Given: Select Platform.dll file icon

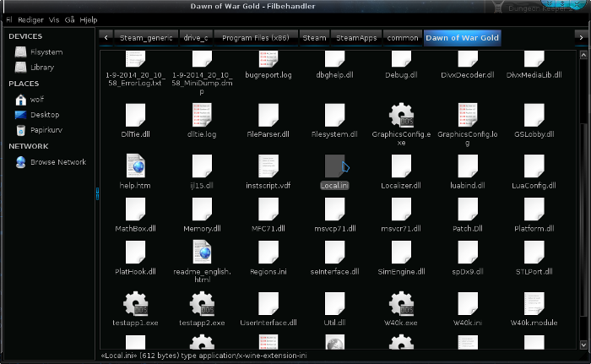Looking at the screenshot, I should 534,209.
